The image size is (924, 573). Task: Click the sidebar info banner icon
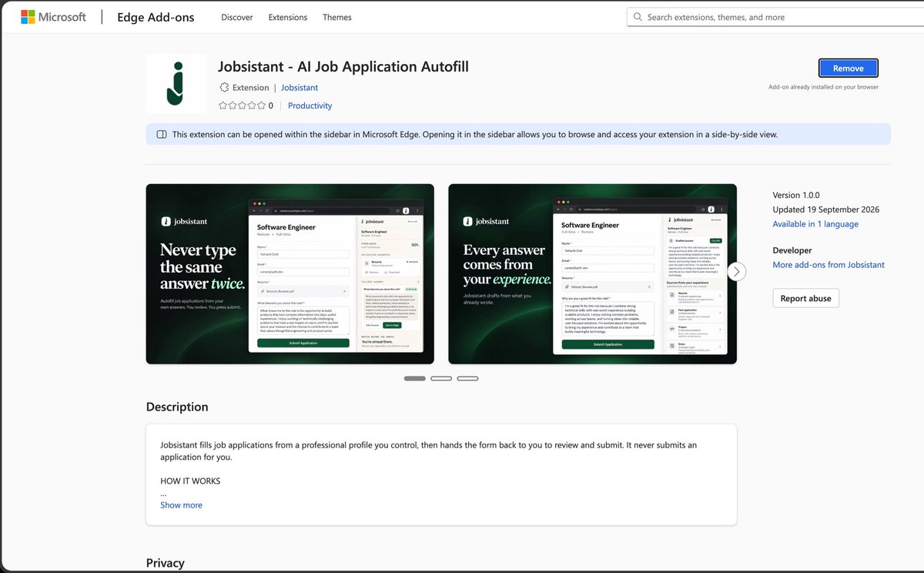[162, 134]
